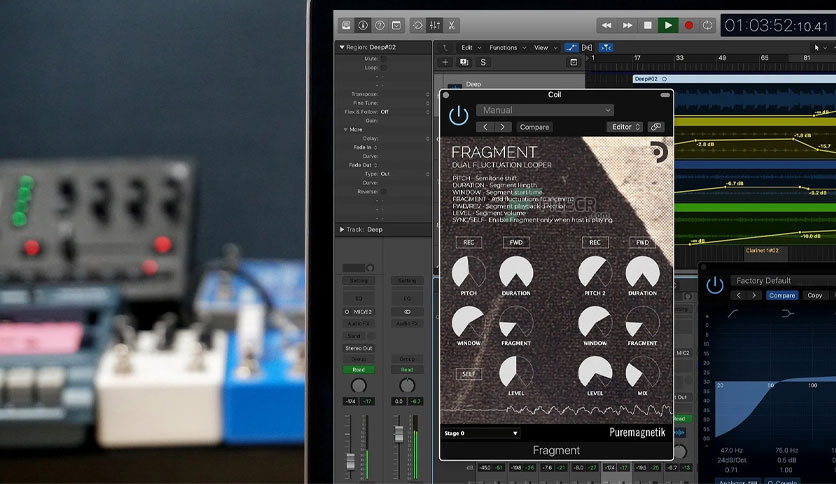Go to previous preset arrow in Fragment

[485, 127]
